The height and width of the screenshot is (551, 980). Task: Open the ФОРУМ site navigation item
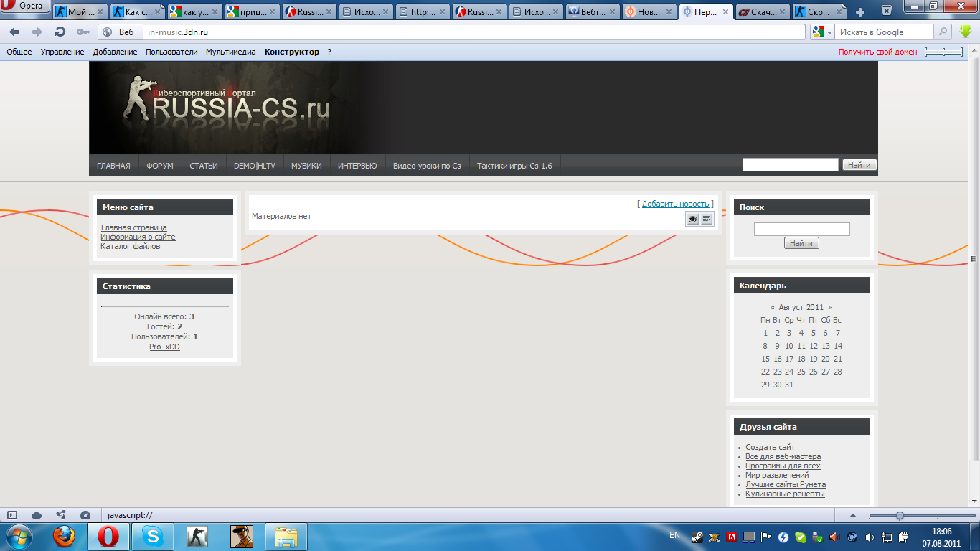click(x=160, y=166)
